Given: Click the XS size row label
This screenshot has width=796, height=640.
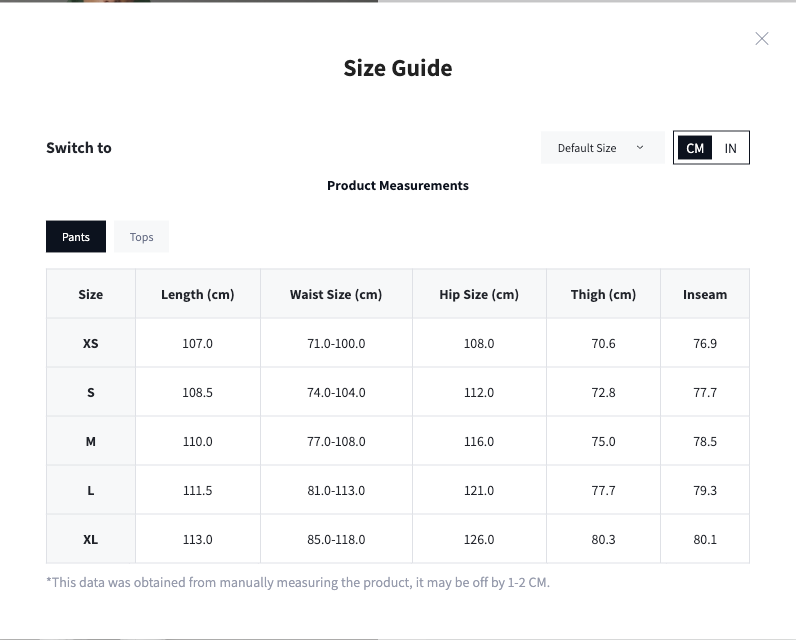Looking at the screenshot, I should [91, 343].
